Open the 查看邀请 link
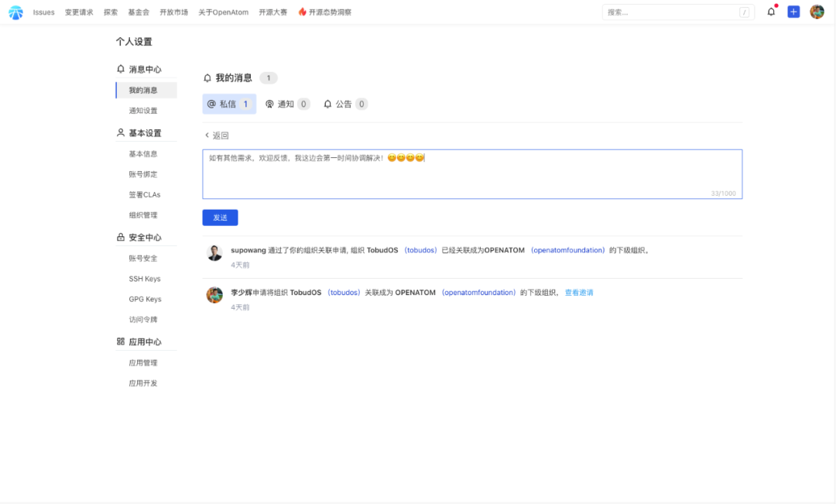 coord(579,293)
